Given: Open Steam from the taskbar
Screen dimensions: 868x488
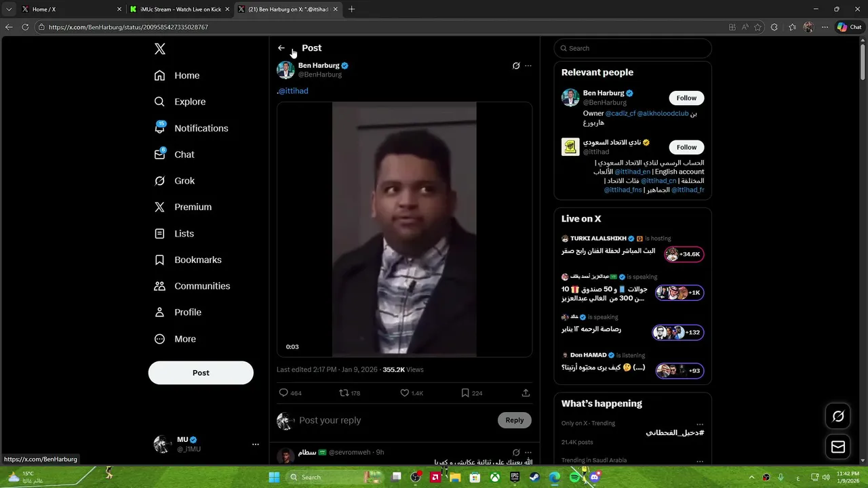Looking at the screenshot, I should tap(534, 477).
